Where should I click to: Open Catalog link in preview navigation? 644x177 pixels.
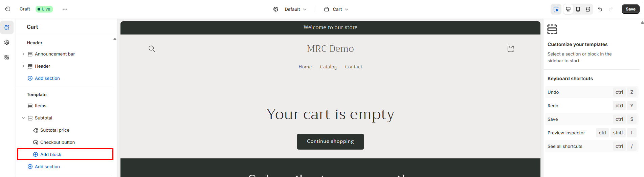tap(328, 67)
